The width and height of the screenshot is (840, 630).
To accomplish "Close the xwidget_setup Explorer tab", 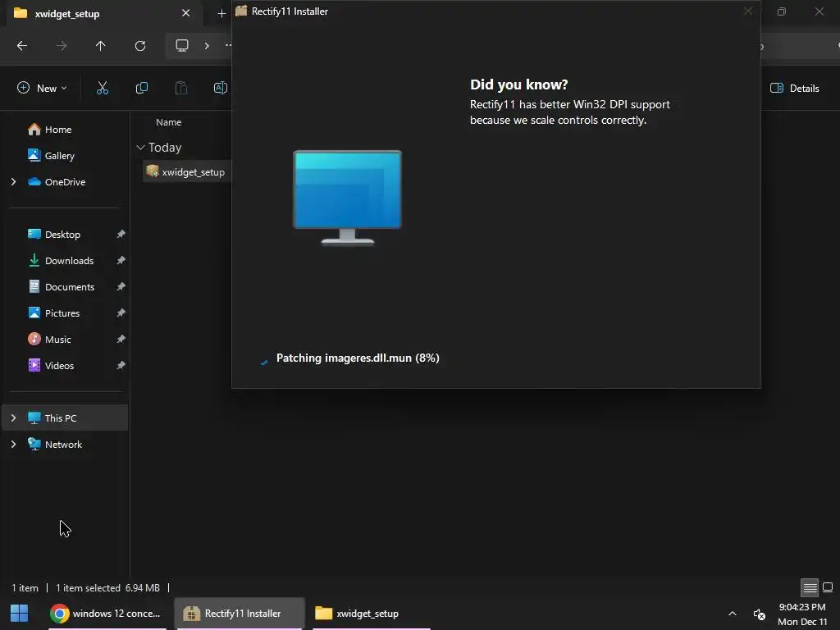I will pyautogui.click(x=186, y=13).
